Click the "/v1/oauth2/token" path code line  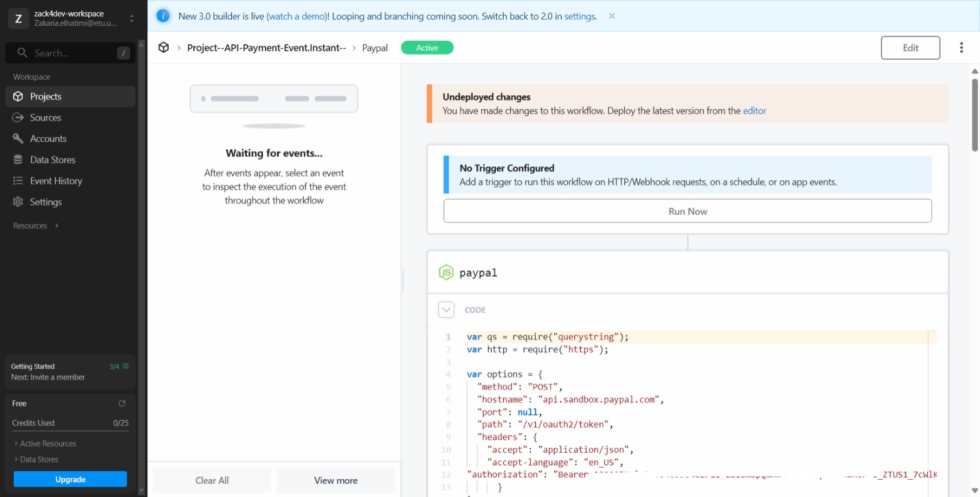[x=545, y=425]
